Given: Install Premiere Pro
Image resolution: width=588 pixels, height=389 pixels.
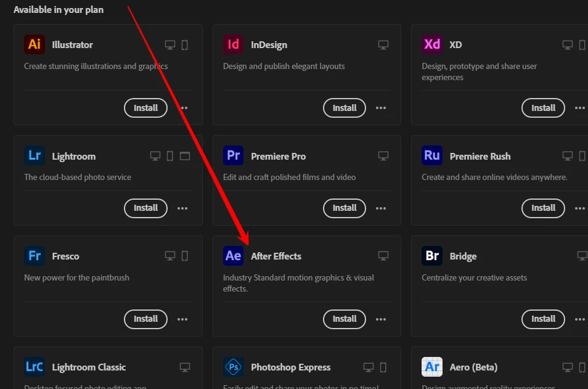Looking at the screenshot, I should tap(345, 208).
